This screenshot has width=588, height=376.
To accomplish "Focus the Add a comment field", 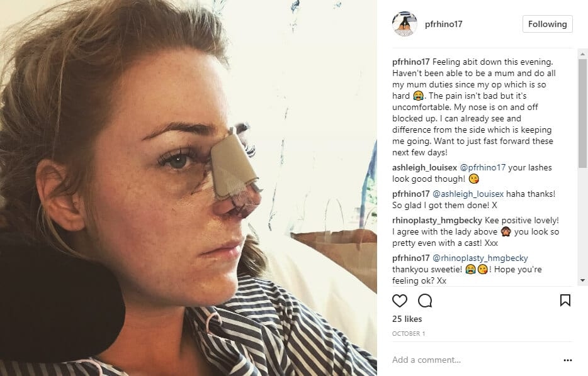I will (x=475, y=360).
